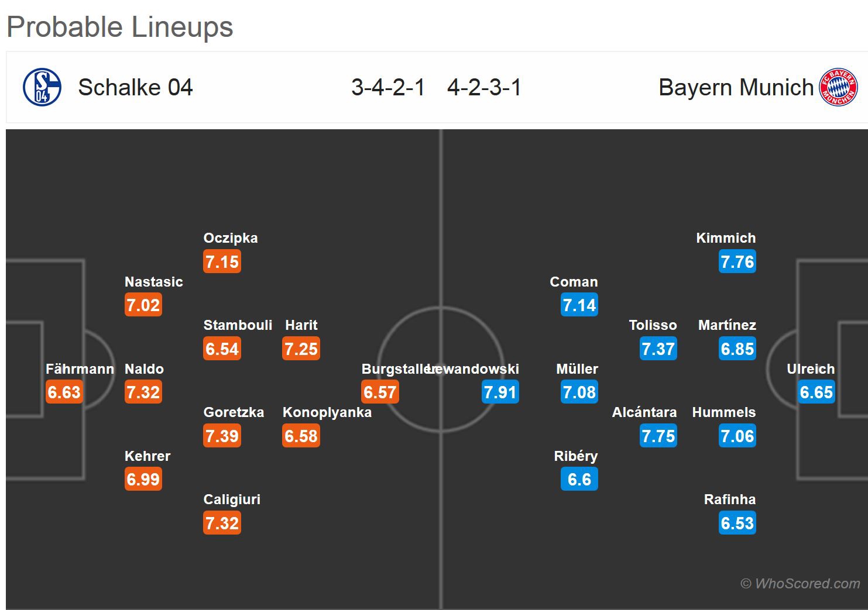The image size is (868, 610).
Task: Click Harit's 7.25 rating badge
Action: coord(301,349)
